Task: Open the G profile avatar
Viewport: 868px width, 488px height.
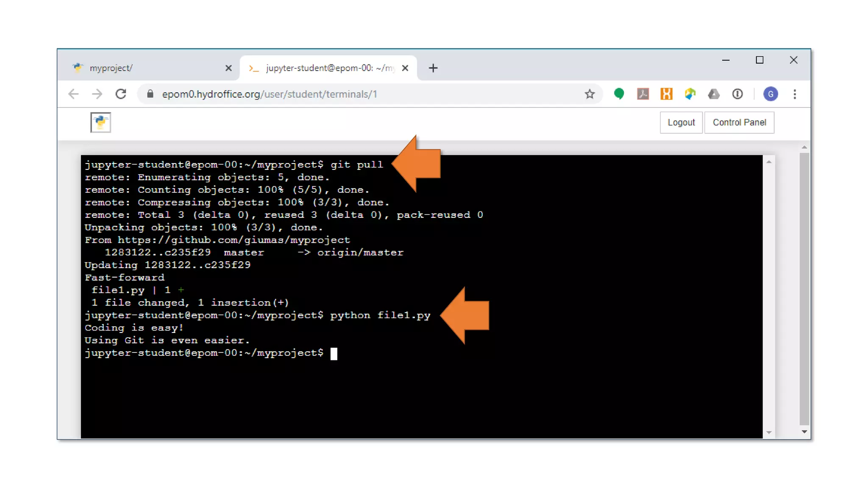Action: click(x=770, y=94)
